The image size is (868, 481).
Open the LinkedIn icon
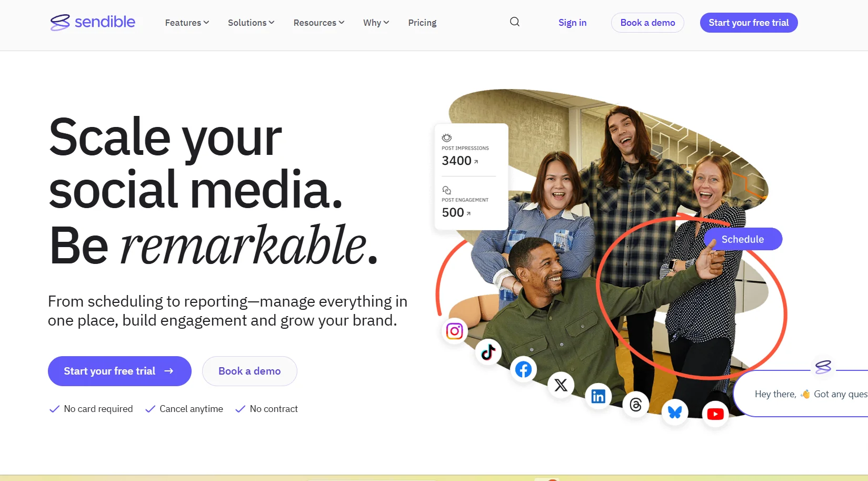[x=598, y=396]
